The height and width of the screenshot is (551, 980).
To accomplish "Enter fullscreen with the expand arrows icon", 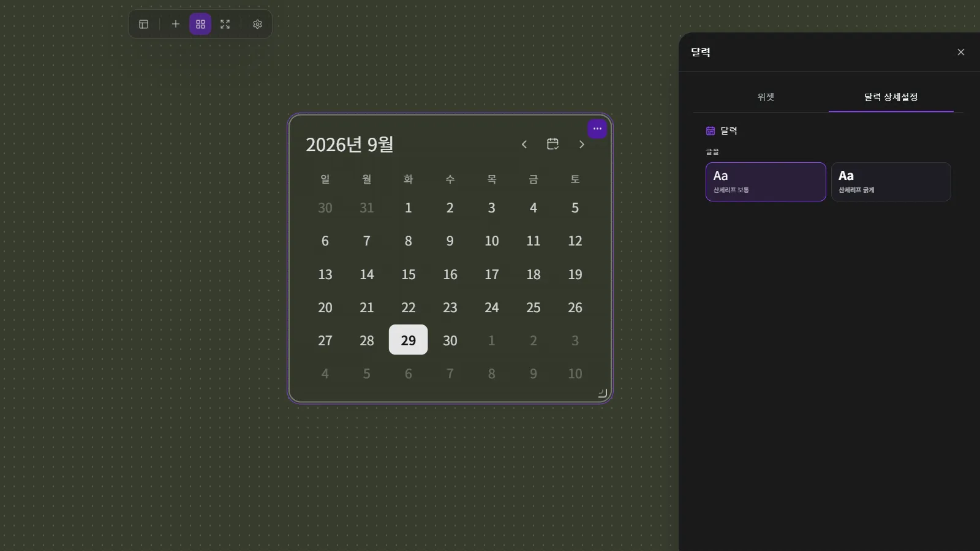I will tap(225, 24).
